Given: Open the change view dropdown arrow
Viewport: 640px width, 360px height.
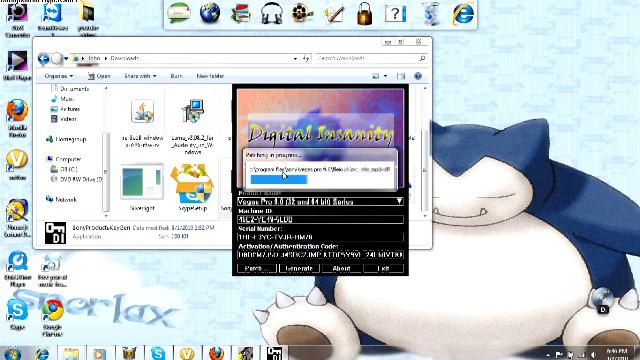Looking at the screenshot, I should pos(385,76).
